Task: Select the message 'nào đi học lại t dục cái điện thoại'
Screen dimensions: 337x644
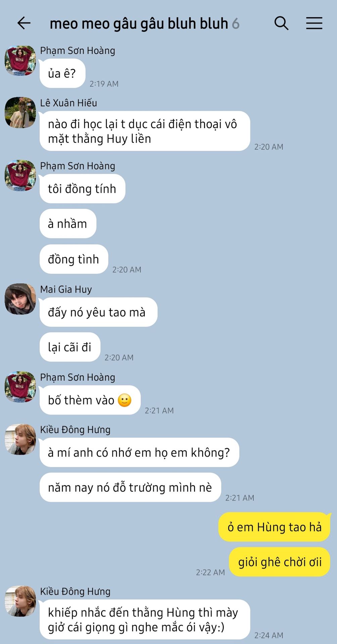Action: point(145,131)
